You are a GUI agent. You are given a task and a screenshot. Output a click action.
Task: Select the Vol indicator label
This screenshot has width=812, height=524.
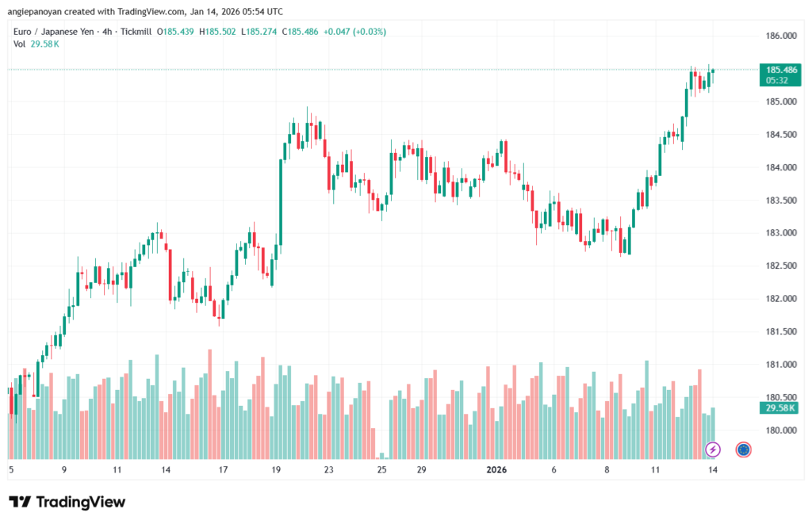20,44
